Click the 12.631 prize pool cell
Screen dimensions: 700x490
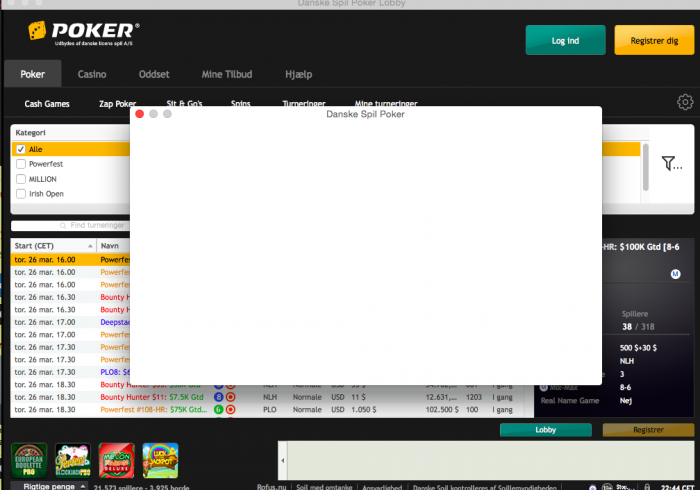[x=441, y=397]
